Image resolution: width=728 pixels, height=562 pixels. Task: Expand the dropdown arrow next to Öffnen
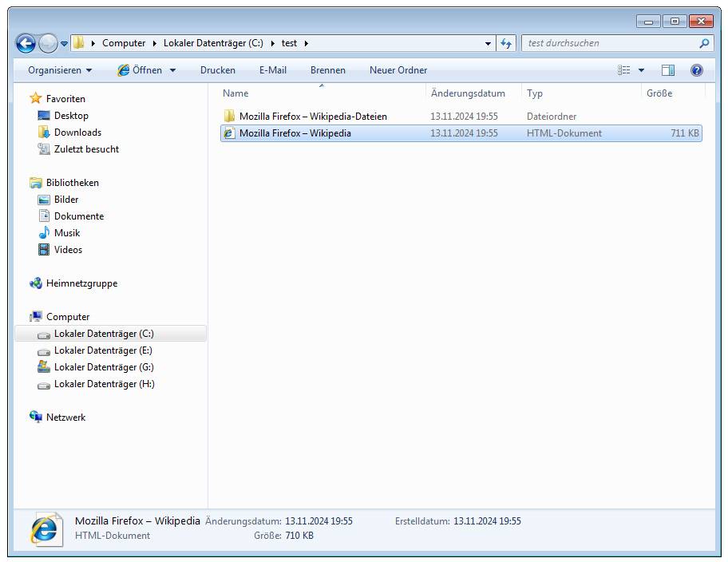[172, 70]
